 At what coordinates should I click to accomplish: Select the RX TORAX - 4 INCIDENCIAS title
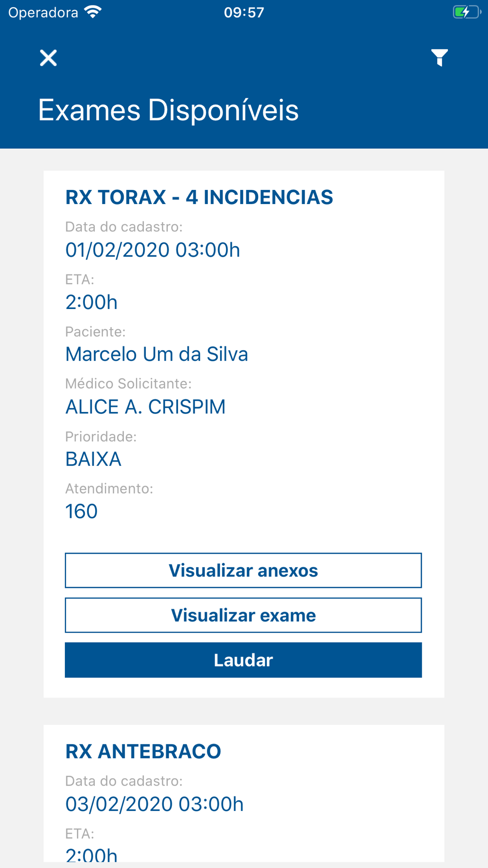pos(199,197)
